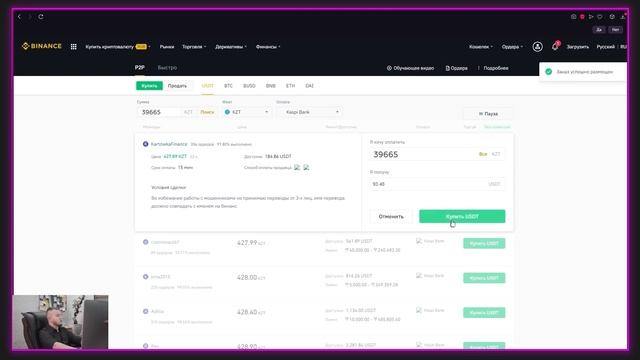This screenshot has height=360, width=640.
Task: Click the Kaspi Bank icon in 428.40 row
Action: (x=419, y=310)
